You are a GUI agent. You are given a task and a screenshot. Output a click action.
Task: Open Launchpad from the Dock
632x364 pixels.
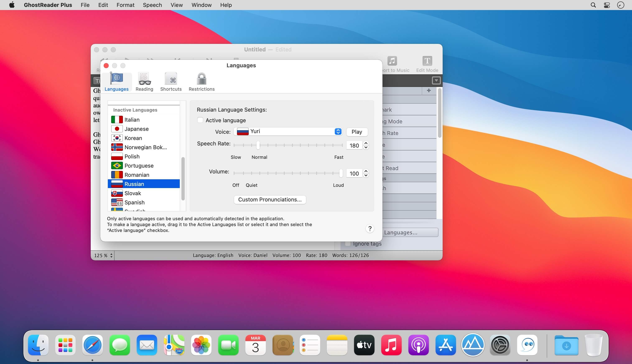[x=65, y=345]
